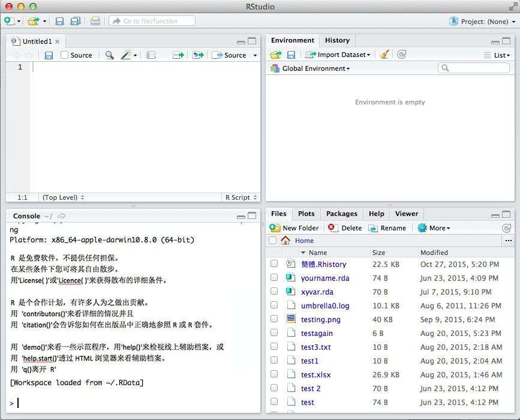Click the New File icon in main toolbar
Screen dimensions: 520x420
click(9, 21)
